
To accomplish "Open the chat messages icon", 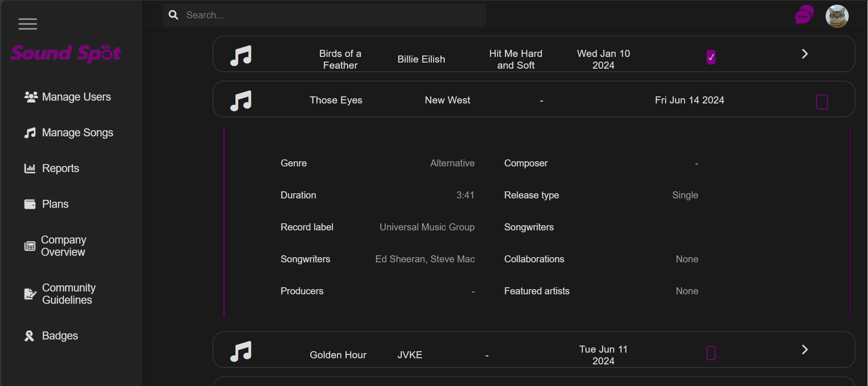I will pyautogui.click(x=804, y=16).
